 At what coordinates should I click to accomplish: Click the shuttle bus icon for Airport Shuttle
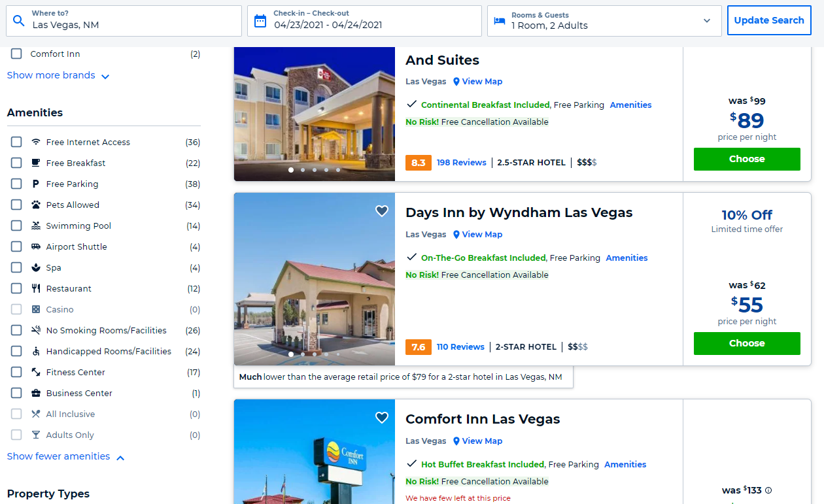36,246
